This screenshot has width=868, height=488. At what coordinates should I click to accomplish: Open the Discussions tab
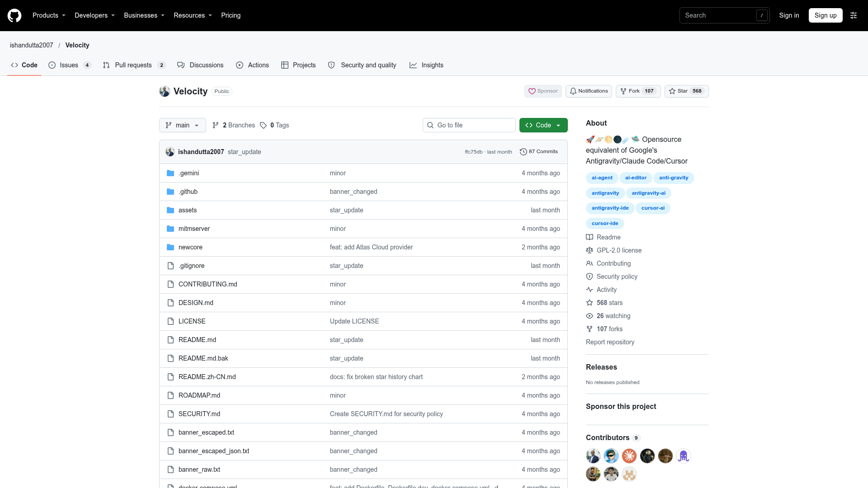tap(200, 65)
